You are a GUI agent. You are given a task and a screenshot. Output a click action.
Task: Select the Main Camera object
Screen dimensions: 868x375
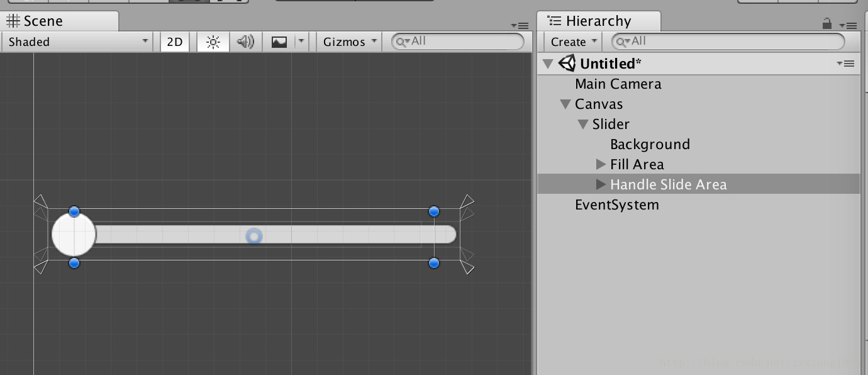(618, 83)
